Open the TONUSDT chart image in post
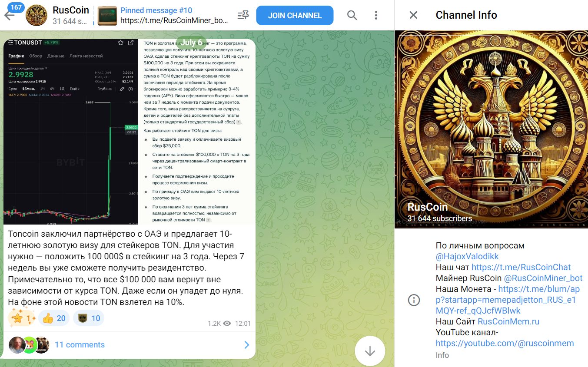This screenshot has width=588, height=367. [71, 132]
